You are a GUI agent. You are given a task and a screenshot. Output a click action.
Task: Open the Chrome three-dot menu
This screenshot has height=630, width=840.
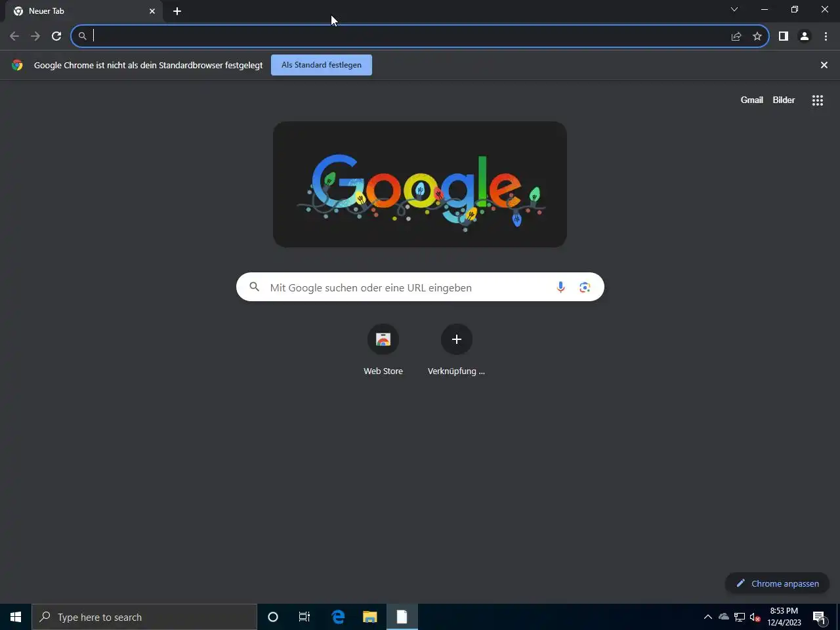click(x=826, y=36)
